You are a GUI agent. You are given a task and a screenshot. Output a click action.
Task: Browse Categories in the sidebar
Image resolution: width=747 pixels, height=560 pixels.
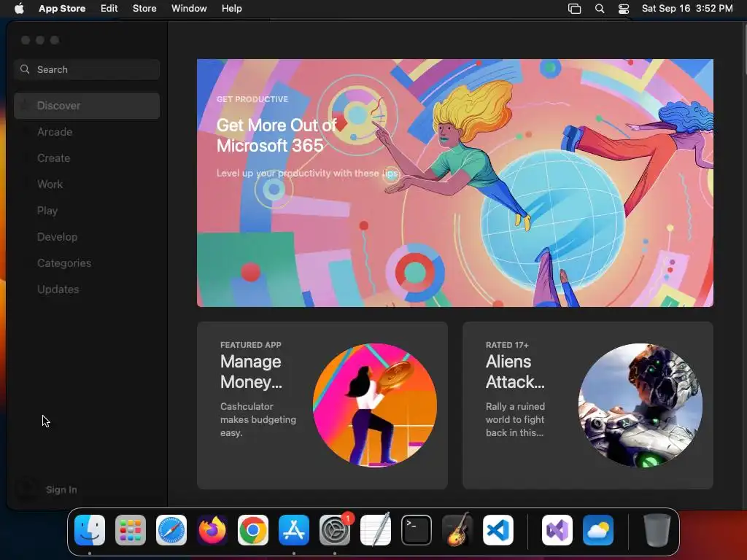pyautogui.click(x=87, y=262)
